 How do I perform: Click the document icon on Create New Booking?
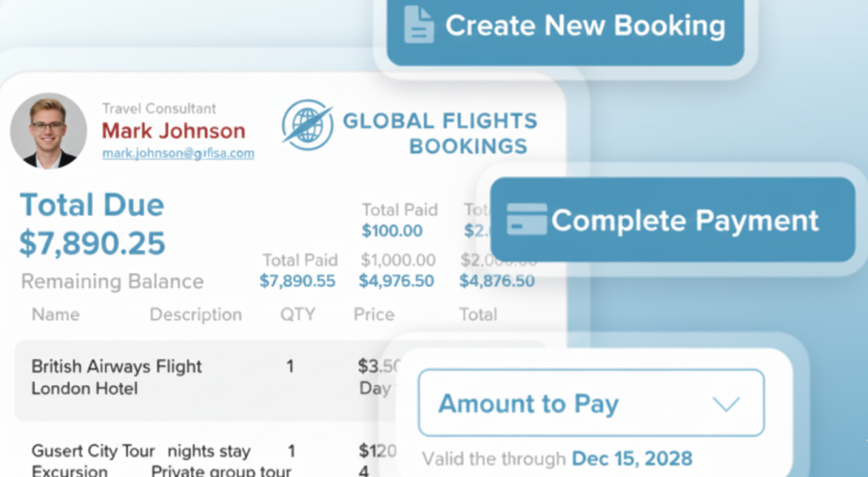coord(419,25)
